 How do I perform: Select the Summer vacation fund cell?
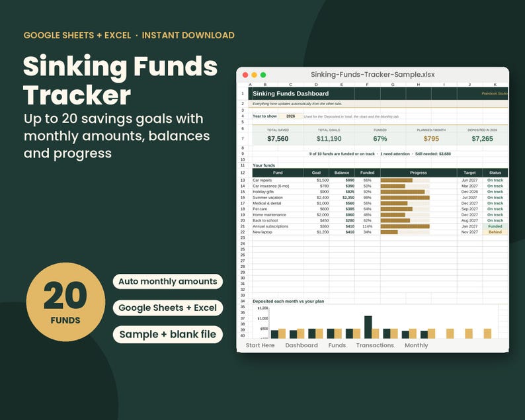(x=278, y=198)
